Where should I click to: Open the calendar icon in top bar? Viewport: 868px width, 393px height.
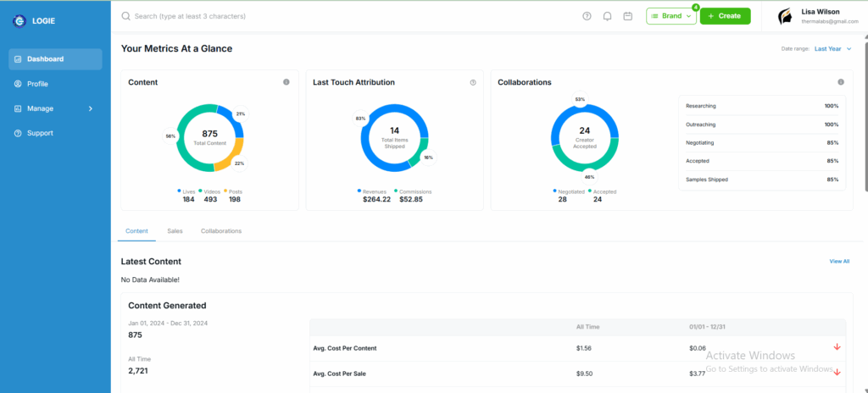tap(628, 16)
